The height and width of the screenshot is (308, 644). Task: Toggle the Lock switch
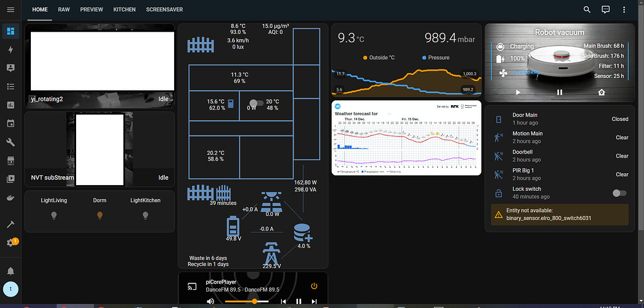click(x=619, y=193)
